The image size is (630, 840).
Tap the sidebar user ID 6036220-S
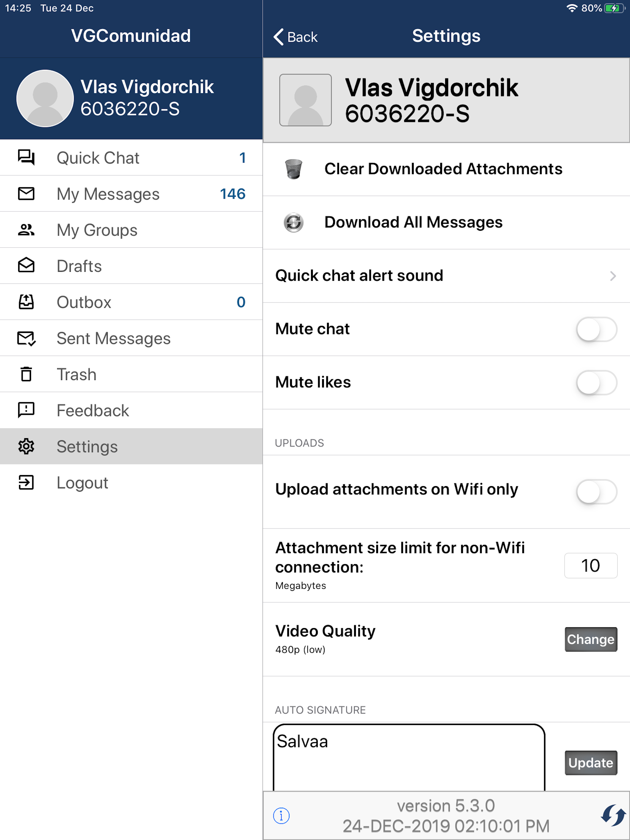point(130,109)
